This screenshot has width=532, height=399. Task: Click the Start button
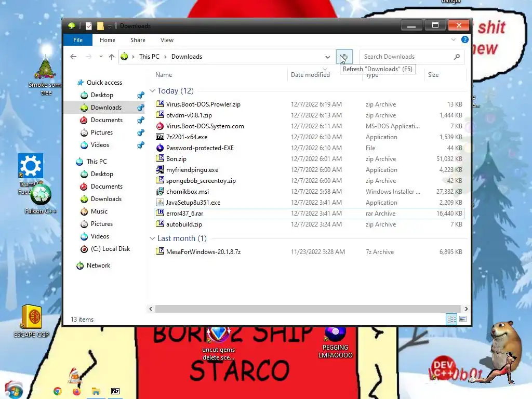pyautogui.click(x=14, y=390)
